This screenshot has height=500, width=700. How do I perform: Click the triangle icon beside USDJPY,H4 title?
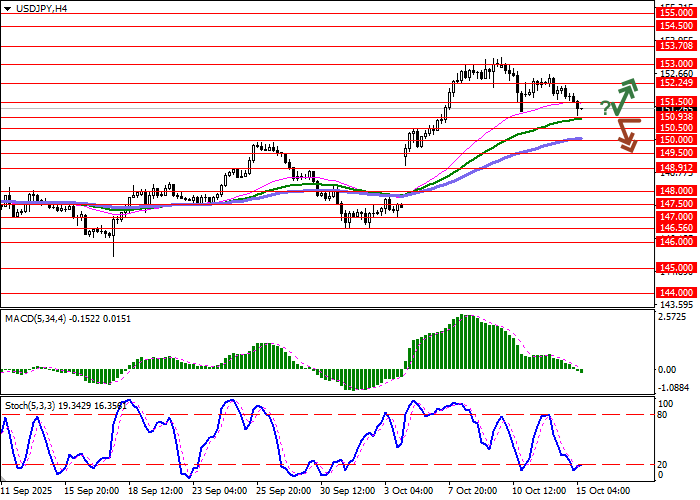tap(7, 8)
